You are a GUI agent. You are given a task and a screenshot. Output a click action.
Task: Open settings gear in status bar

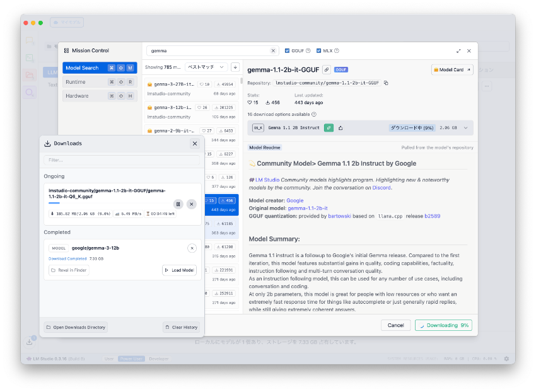(506, 359)
